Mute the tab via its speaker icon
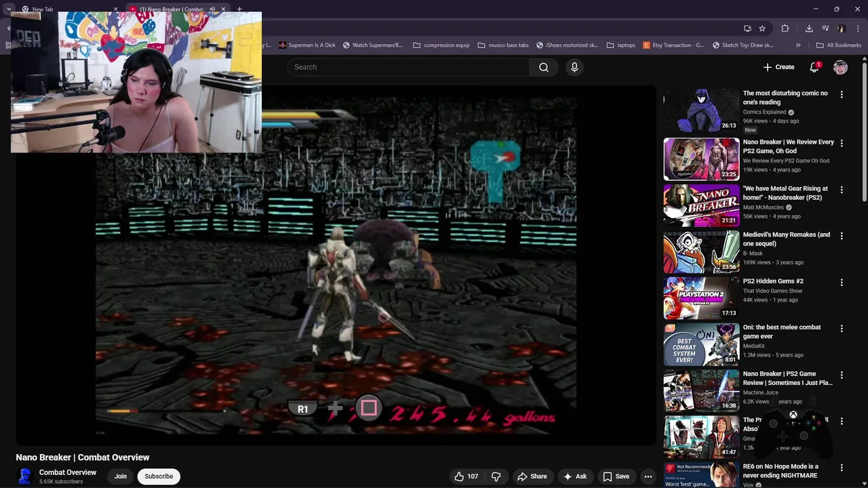This screenshot has width=868, height=488. tap(212, 9)
